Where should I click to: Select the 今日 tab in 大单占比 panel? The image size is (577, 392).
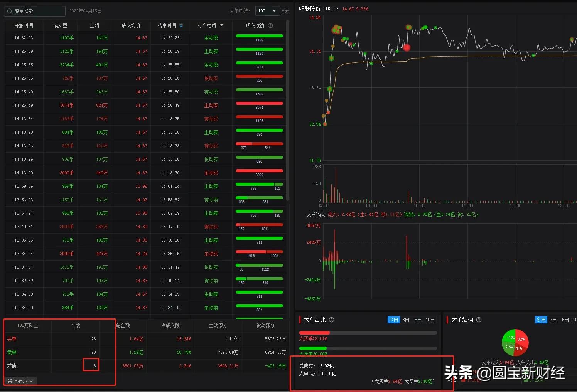click(393, 320)
